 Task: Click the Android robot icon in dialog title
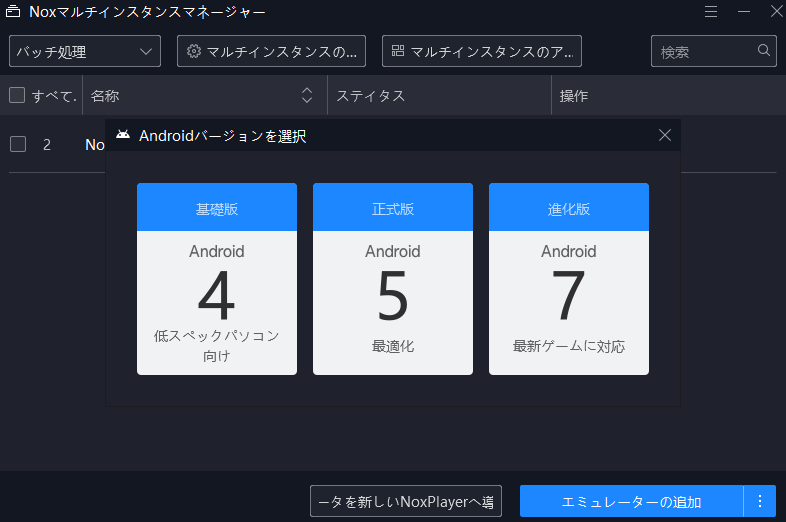[123, 134]
